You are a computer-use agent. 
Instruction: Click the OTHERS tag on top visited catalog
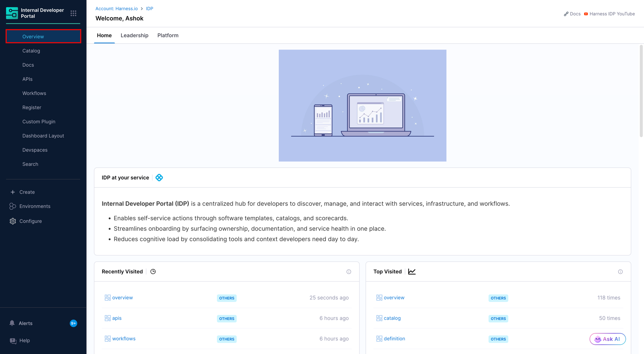pyautogui.click(x=498, y=319)
